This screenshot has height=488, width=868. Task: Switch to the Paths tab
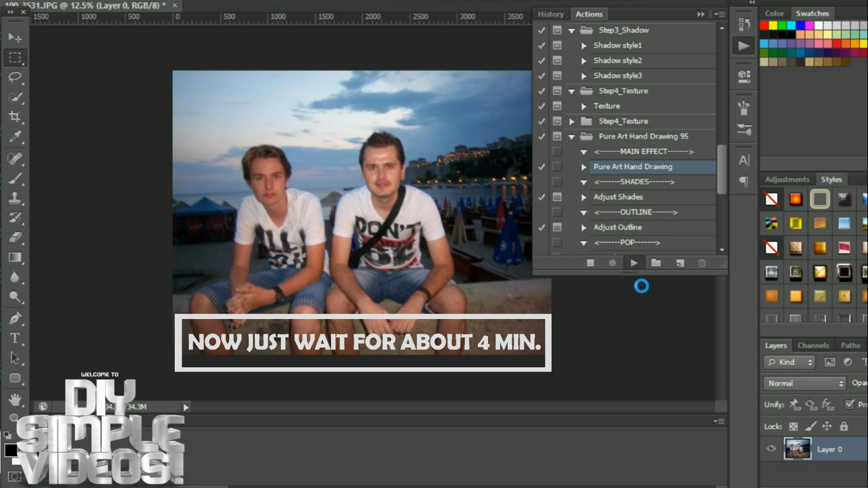[850, 346]
